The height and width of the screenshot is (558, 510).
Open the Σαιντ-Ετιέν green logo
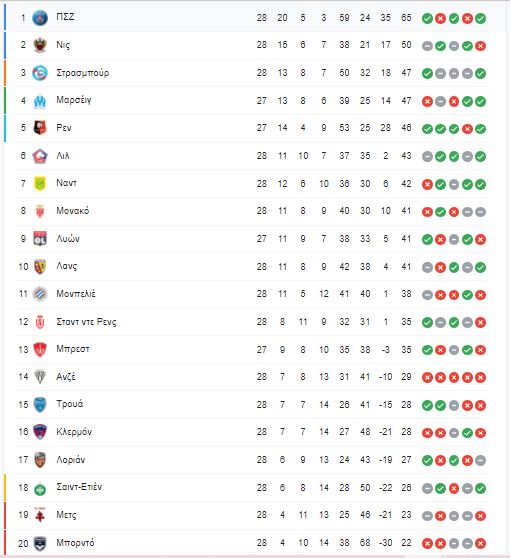point(40,490)
